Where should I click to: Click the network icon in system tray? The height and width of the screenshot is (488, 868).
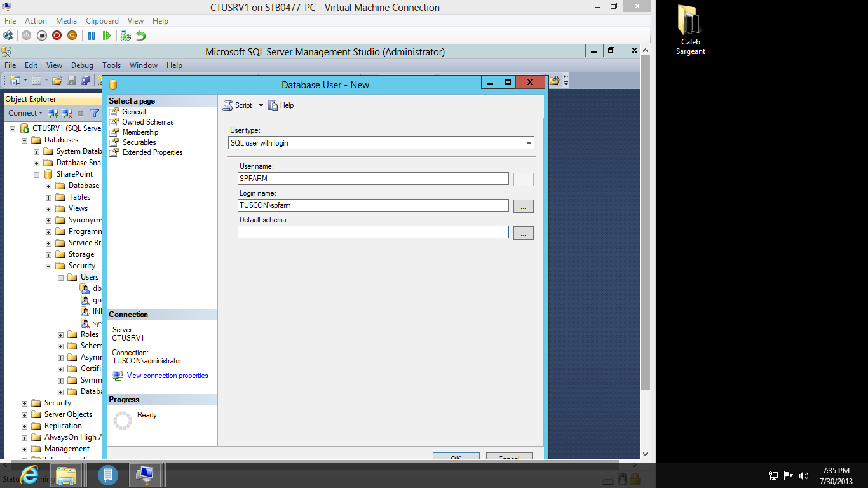tap(773, 475)
